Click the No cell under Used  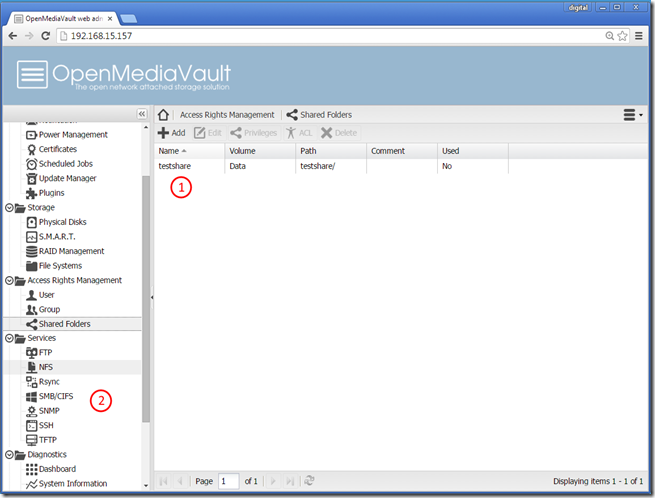tap(447, 166)
